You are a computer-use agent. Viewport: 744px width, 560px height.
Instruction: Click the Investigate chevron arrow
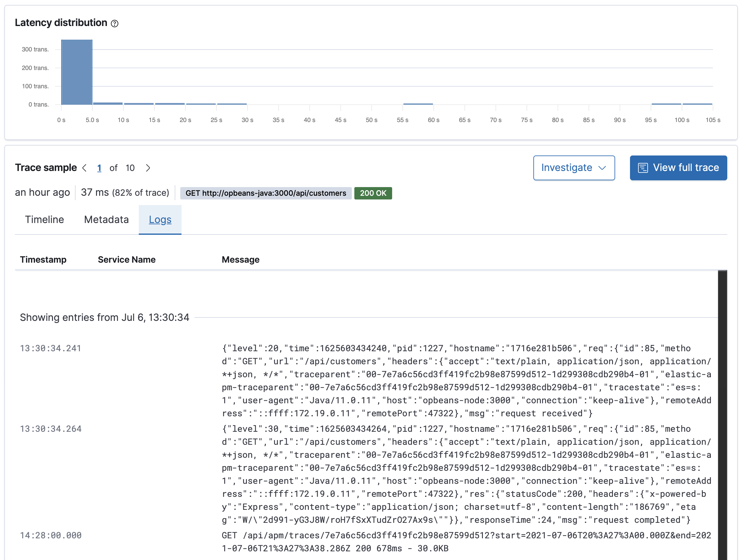602,168
